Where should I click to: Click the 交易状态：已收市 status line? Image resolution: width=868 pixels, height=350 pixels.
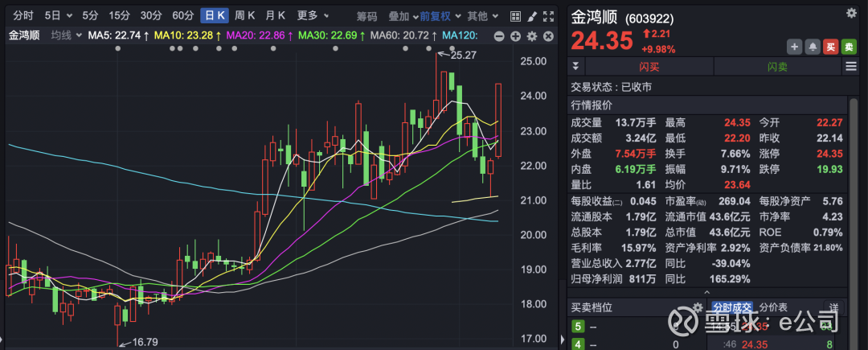611,87
